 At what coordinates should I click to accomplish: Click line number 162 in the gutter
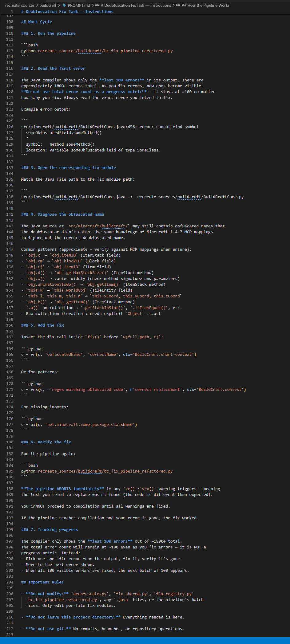coord(10,337)
